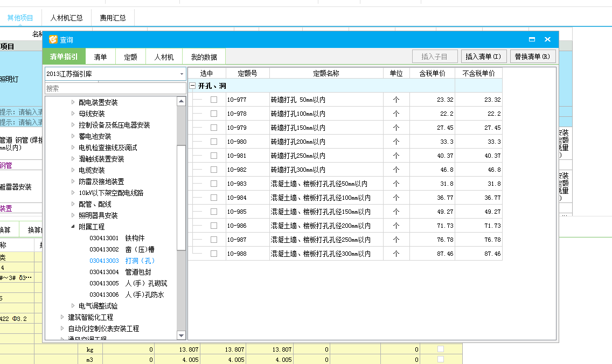The height and width of the screenshot is (364, 612).
Task: Tick checkbox for quota 10-978
Action: (x=214, y=114)
